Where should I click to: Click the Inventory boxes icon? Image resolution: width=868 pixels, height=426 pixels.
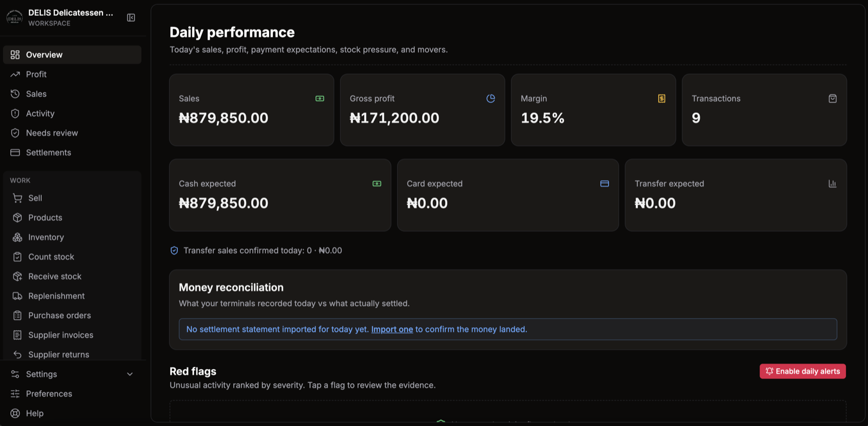click(x=17, y=237)
